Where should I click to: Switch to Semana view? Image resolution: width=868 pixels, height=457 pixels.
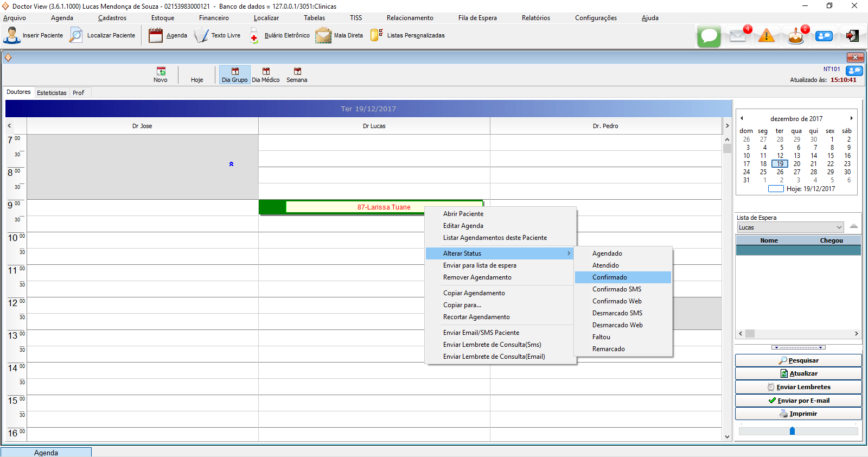[x=297, y=75]
